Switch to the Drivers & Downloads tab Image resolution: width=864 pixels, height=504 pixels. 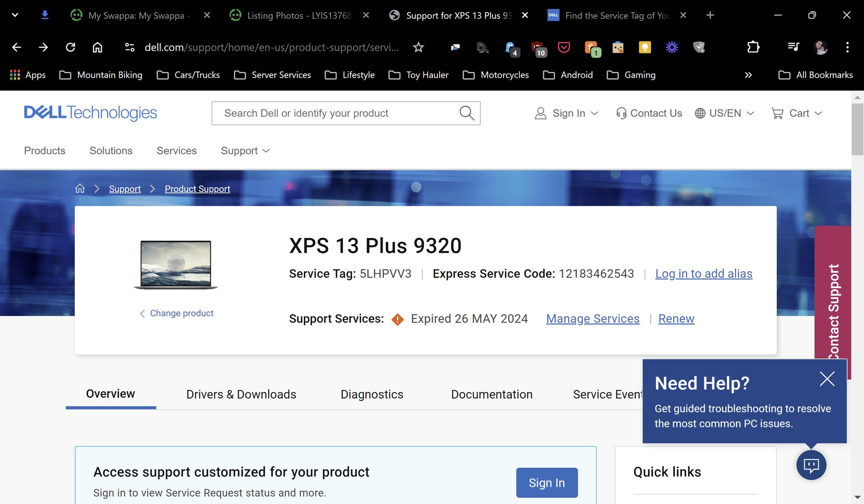241,394
